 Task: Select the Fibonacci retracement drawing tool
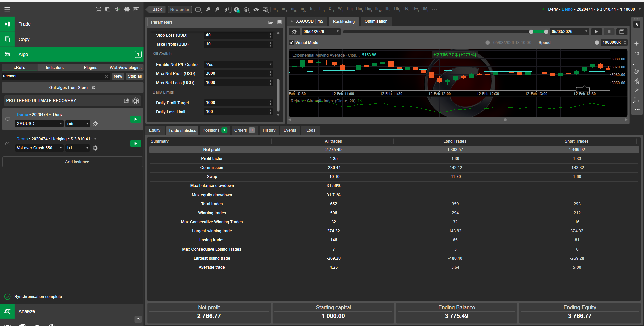tap(637, 100)
